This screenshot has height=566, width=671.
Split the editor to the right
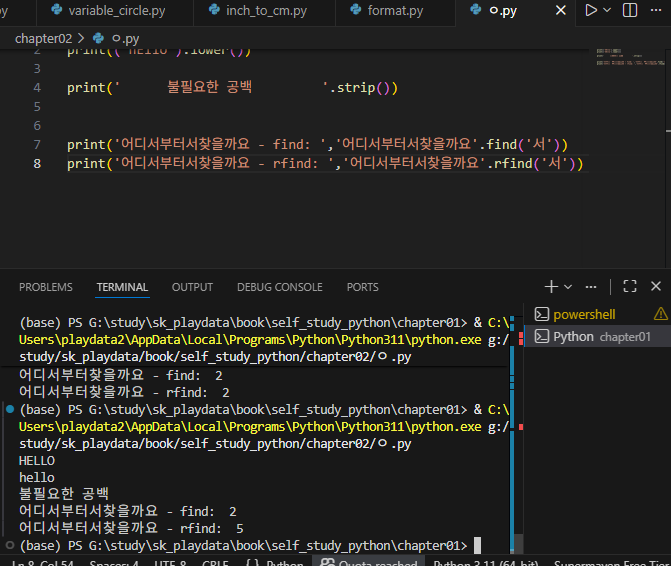click(x=629, y=10)
